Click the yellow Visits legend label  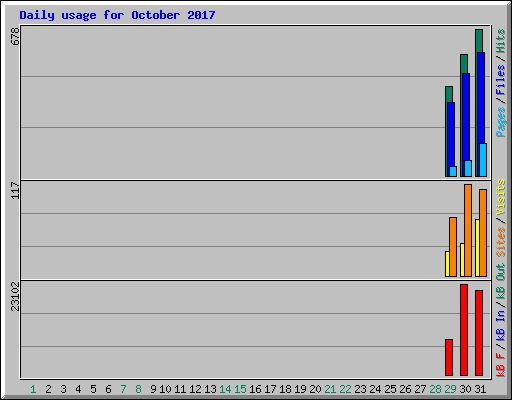500,197
